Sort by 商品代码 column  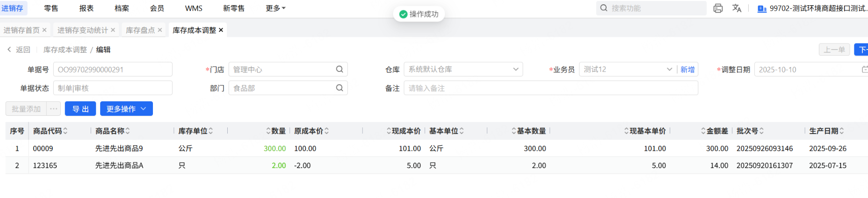coord(65,131)
